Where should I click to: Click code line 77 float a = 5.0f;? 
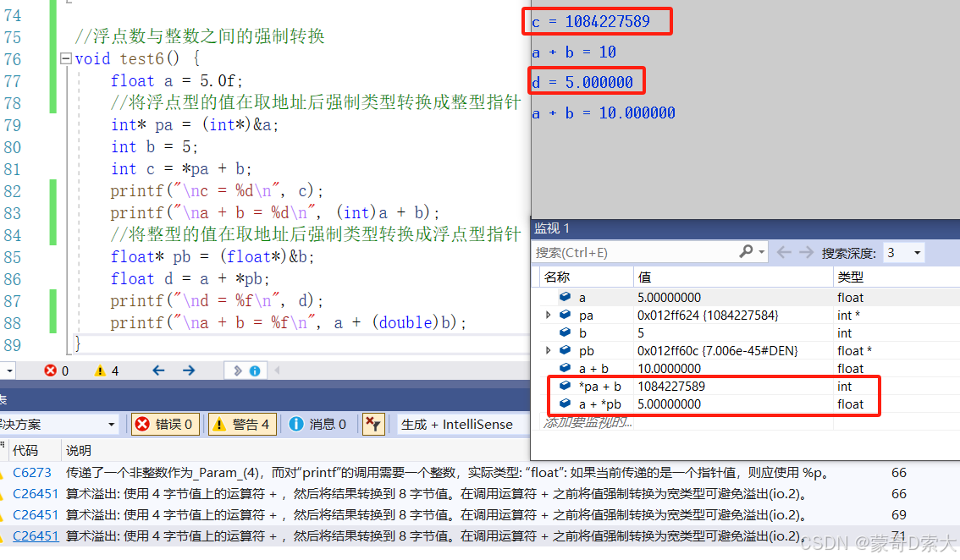click(176, 81)
